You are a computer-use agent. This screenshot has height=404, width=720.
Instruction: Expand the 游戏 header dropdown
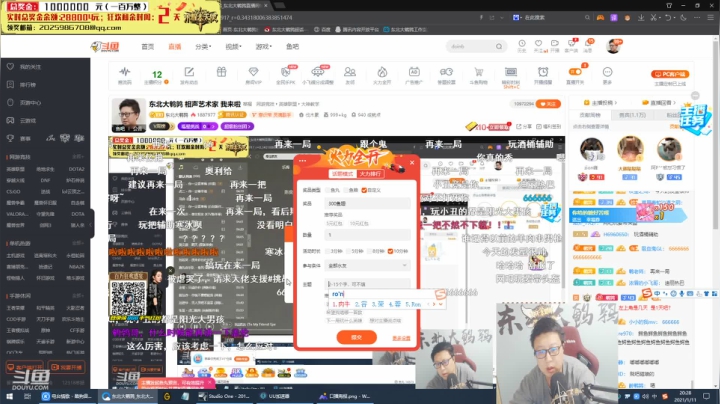tap(264, 46)
